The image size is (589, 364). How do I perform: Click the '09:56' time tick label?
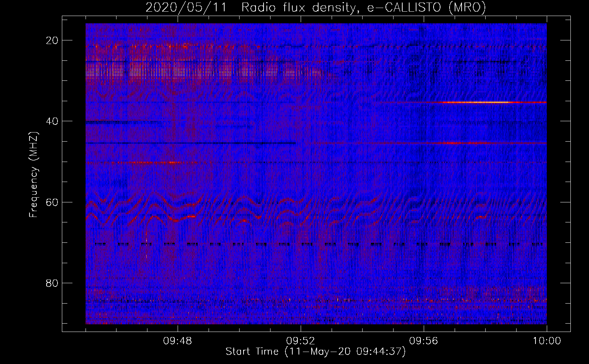[x=424, y=341]
